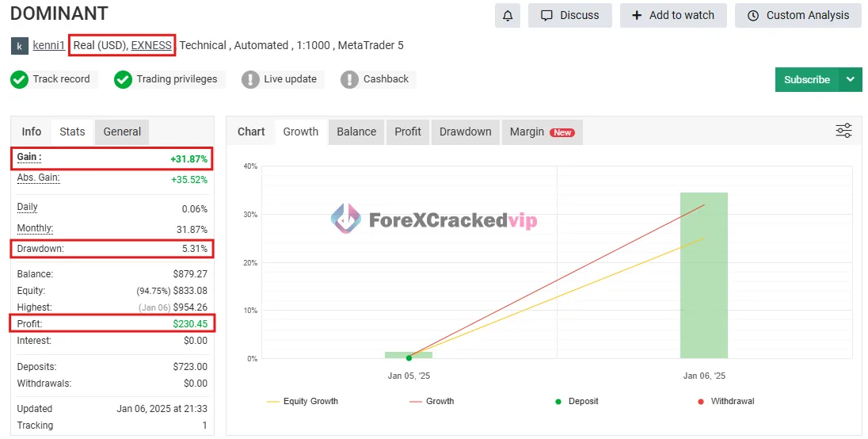Image resolution: width=868 pixels, height=439 pixels.
Task: Select the Chart tab
Action: tap(251, 132)
